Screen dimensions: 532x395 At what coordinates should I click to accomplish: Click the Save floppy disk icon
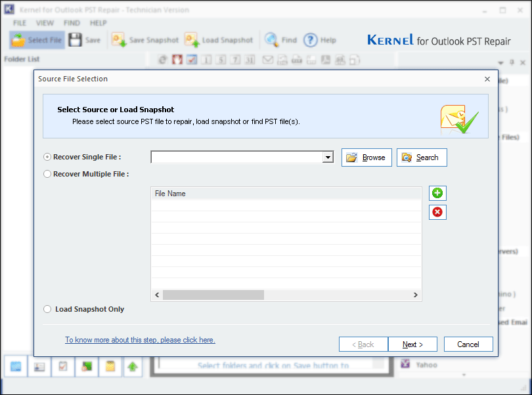click(x=75, y=40)
